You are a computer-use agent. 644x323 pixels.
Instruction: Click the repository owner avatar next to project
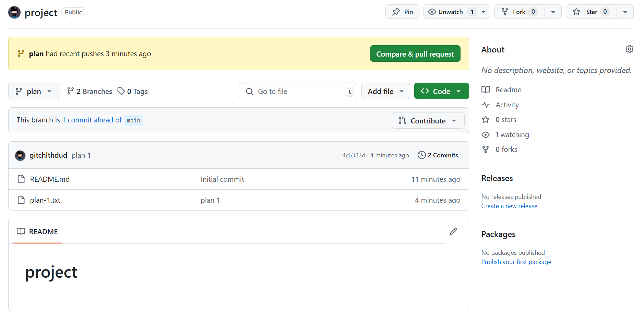coord(14,12)
